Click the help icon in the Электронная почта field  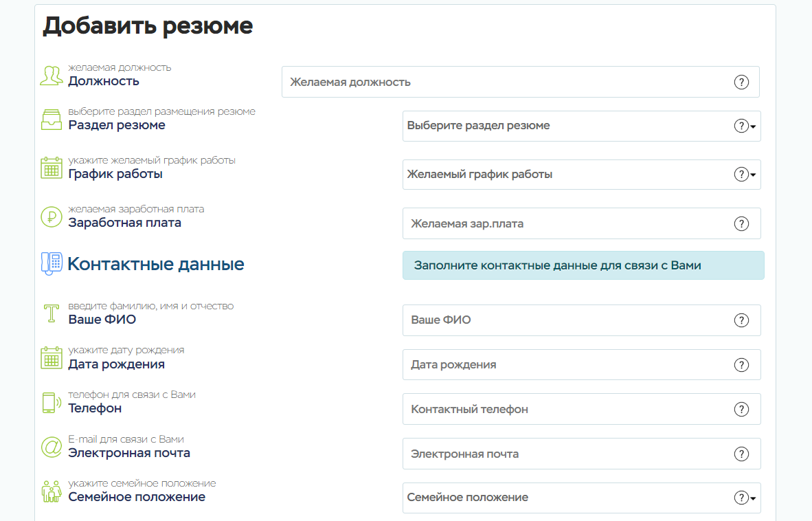pos(741,454)
